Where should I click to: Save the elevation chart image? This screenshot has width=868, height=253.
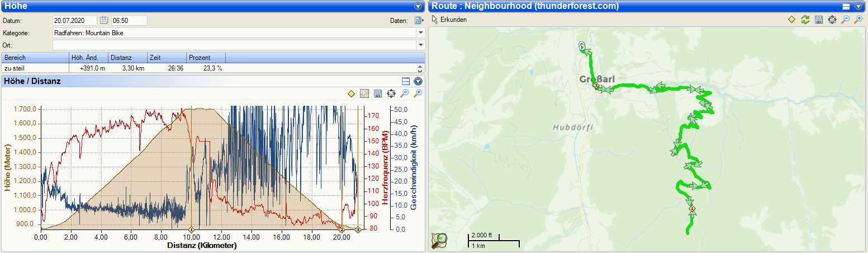click(378, 93)
